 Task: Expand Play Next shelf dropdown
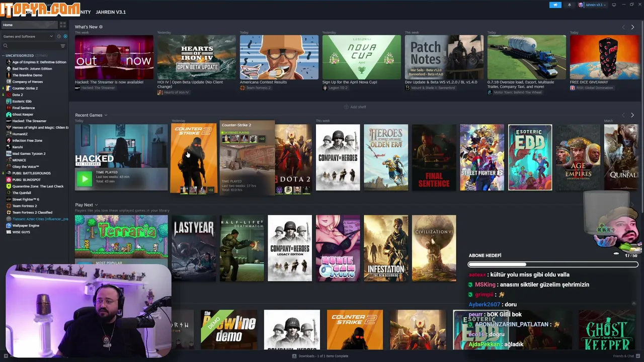96,205
